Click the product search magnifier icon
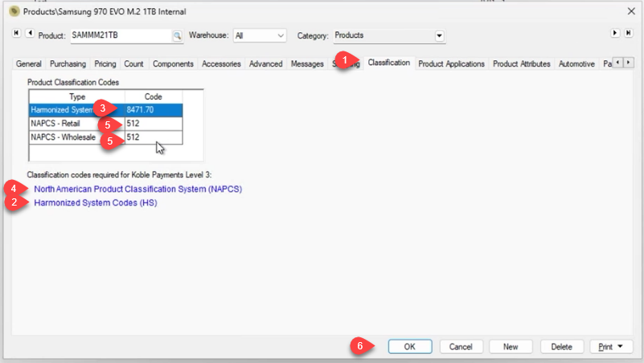This screenshot has height=363, width=644. 177,36
